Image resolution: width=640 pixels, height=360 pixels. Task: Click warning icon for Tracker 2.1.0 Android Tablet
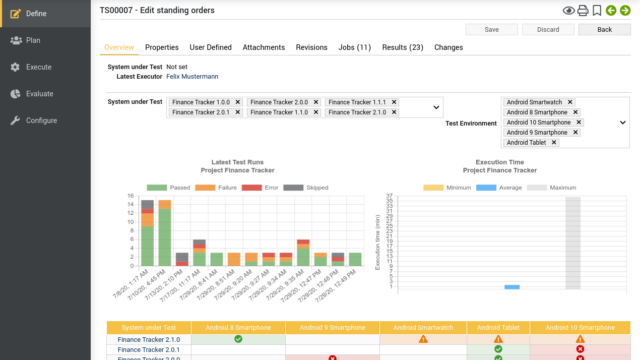click(498, 339)
